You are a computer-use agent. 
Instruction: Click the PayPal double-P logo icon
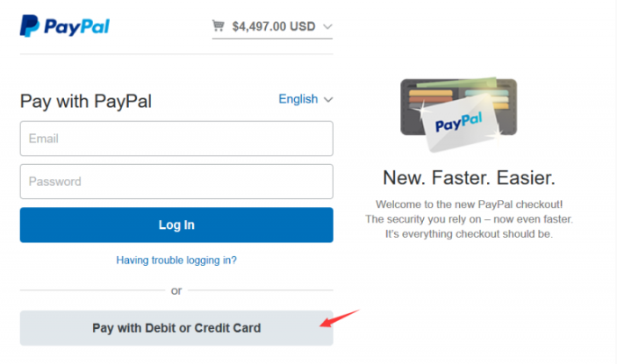30,26
